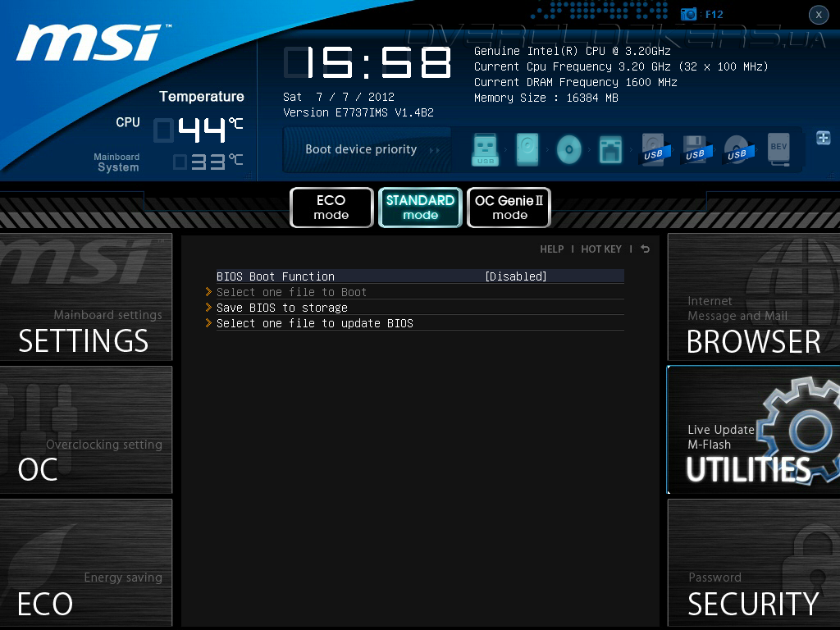This screenshot has height=630, width=840.
Task: Click the back arrow next to HOT KEY
Action: [x=646, y=249]
